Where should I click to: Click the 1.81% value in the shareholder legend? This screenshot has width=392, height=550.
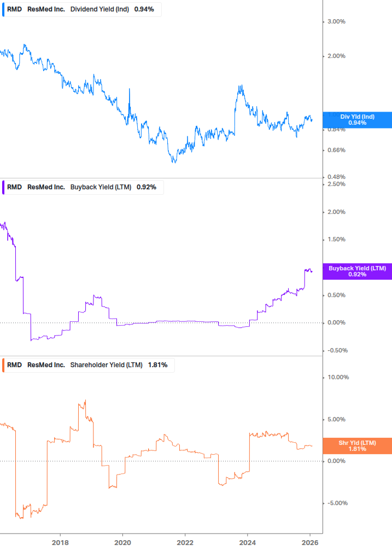(x=157, y=365)
